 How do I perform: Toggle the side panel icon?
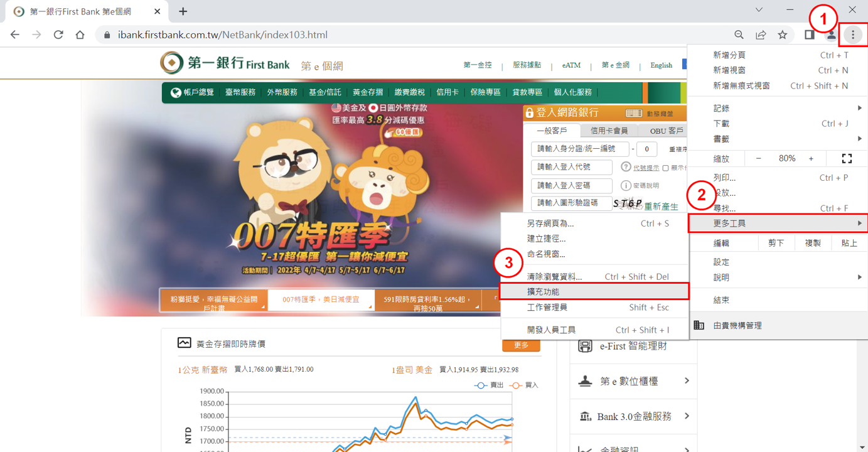(x=810, y=35)
